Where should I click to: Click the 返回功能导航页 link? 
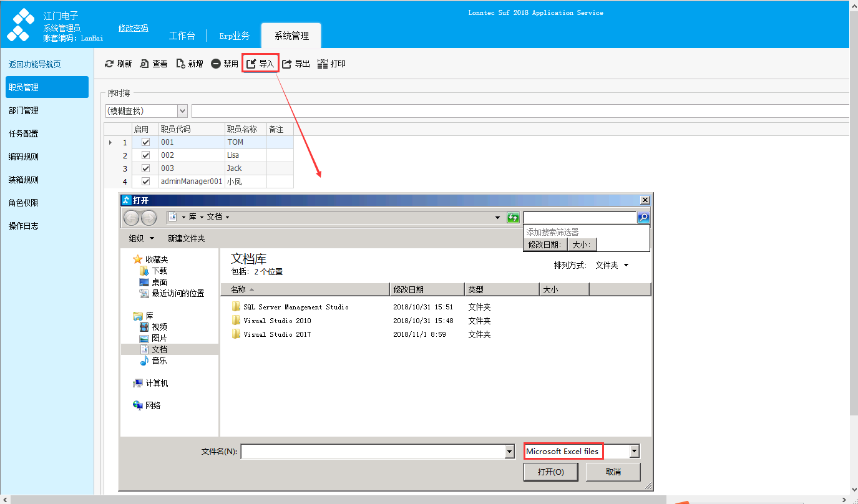pyautogui.click(x=35, y=64)
